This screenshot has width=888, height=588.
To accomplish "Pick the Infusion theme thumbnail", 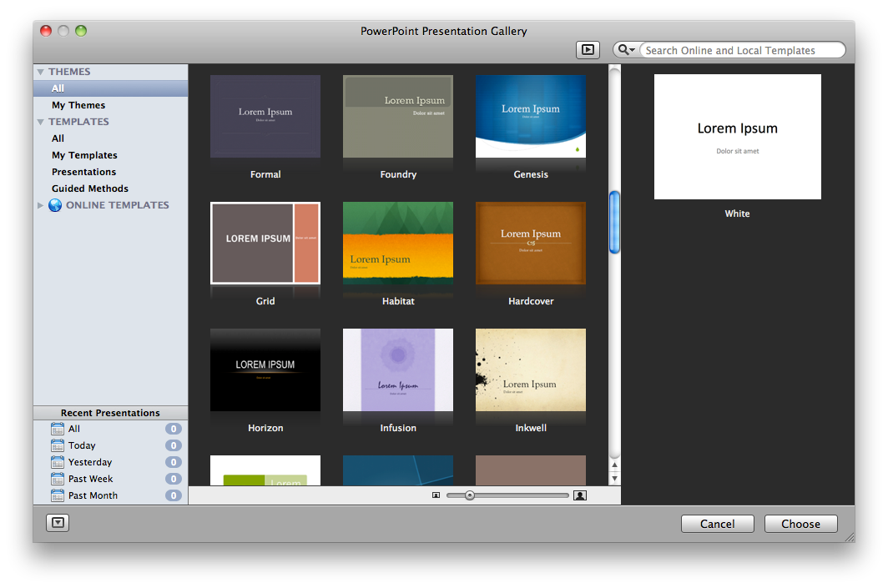I will point(398,370).
